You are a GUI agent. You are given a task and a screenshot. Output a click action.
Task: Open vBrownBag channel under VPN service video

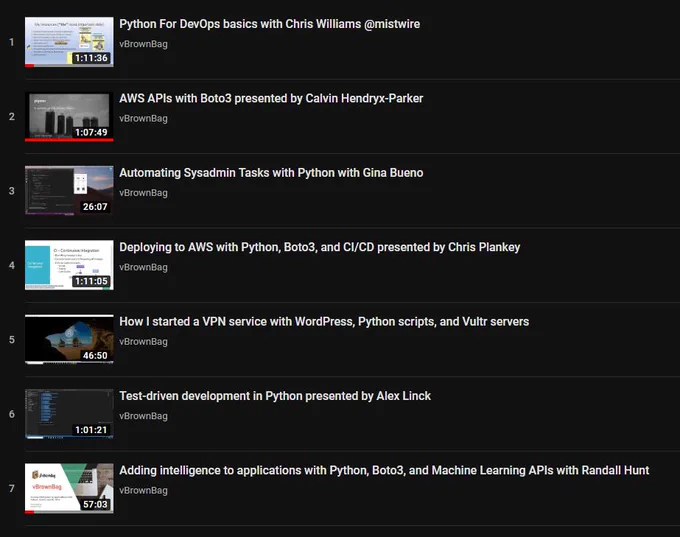[x=144, y=341]
